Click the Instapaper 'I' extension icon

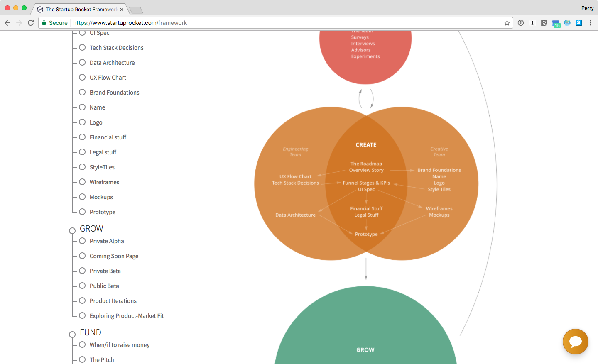[532, 23]
